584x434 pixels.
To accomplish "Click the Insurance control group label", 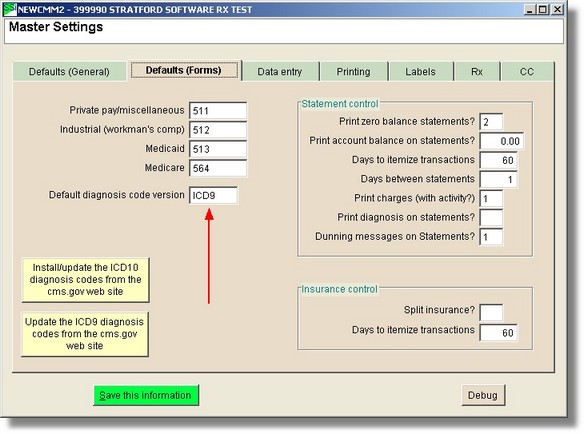I will click(x=339, y=289).
